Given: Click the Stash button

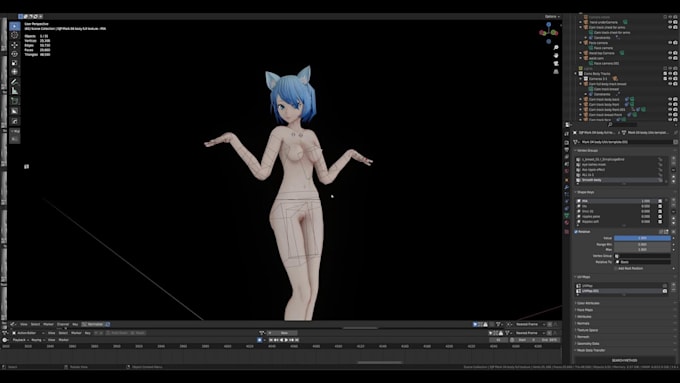Looking at the screenshot, I should pyautogui.click(x=138, y=333).
